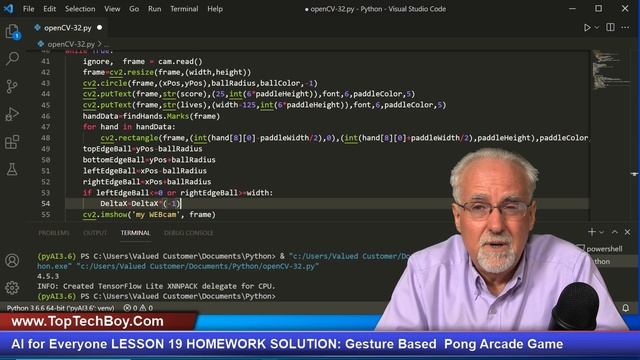Click the terminal prompt input line

(x=156, y=296)
